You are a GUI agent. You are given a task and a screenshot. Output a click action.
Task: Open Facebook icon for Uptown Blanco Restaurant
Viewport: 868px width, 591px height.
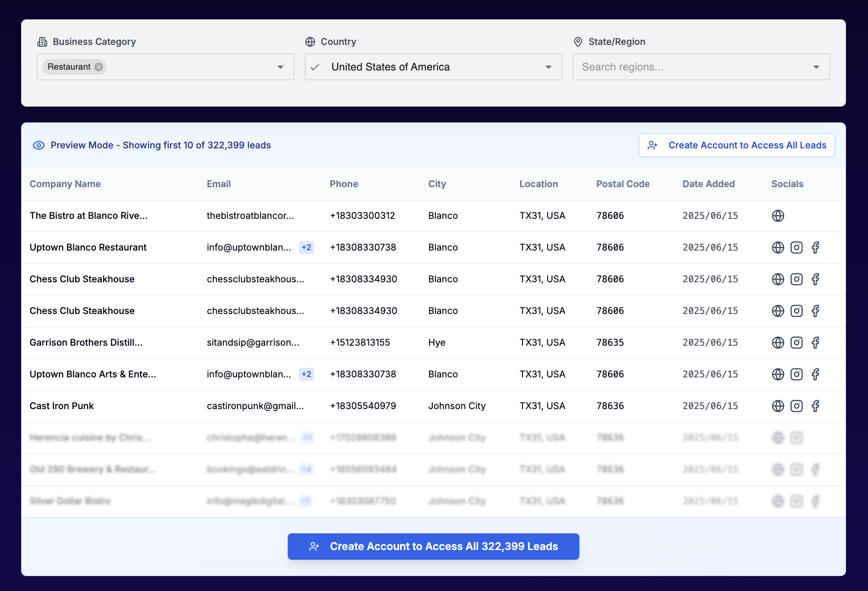coord(815,247)
